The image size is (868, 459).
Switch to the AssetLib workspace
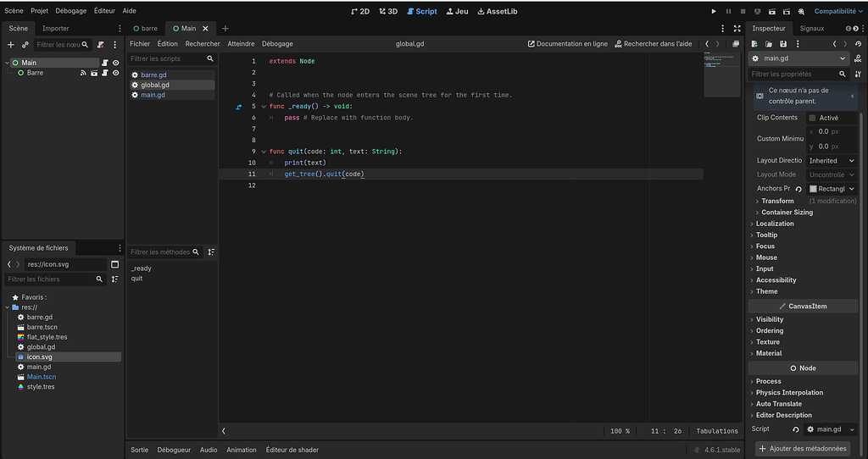pos(497,11)
